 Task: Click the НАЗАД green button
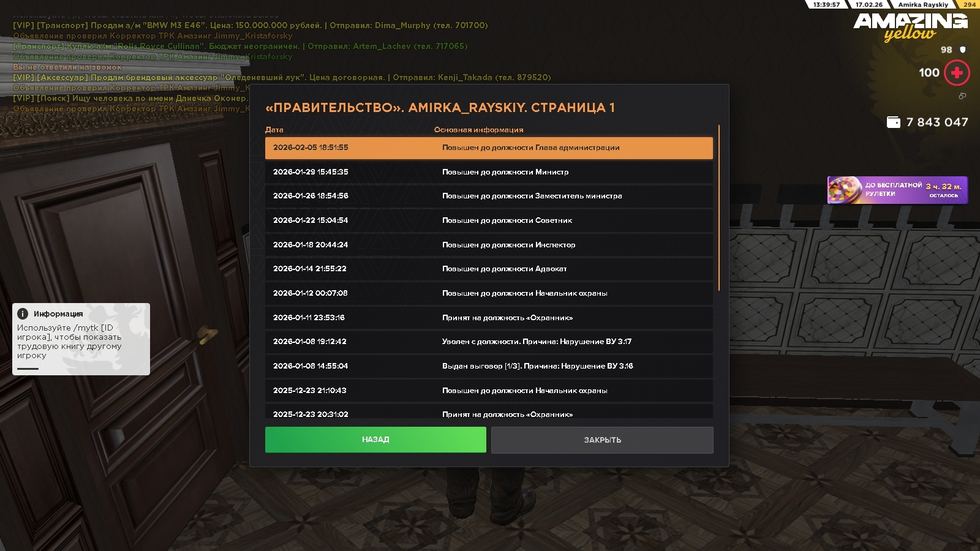375,440
